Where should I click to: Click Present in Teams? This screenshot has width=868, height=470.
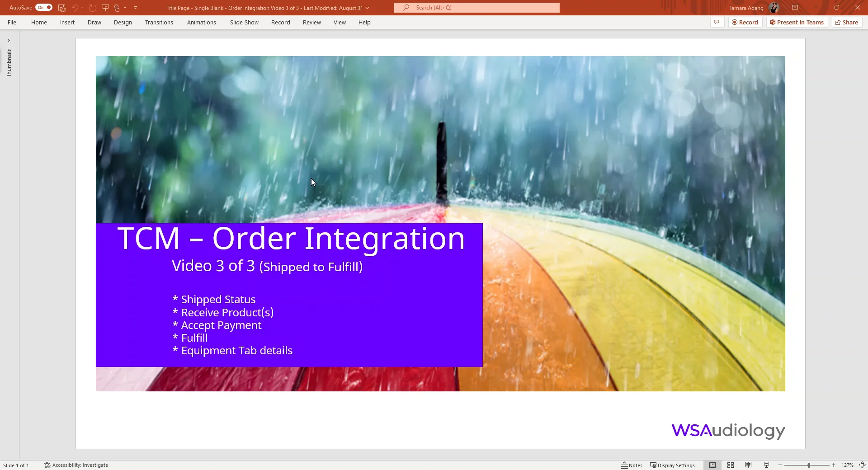pos(796,22)
